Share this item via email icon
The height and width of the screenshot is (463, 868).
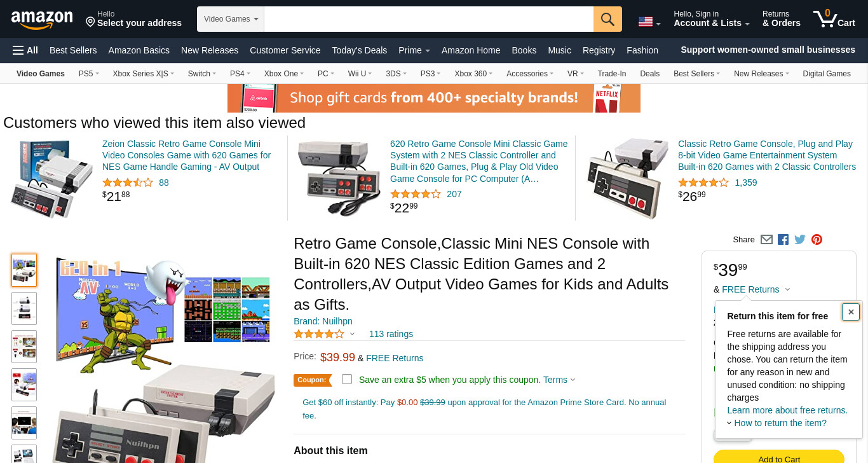click(x=766, y=240)
